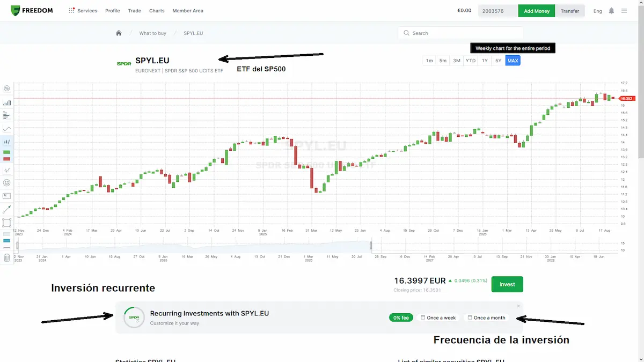
Task: Show volume bars chart tool
Action: (x=7, y=102)
